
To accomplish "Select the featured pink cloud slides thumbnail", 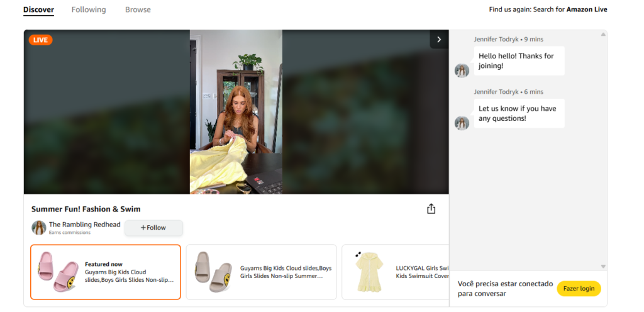I will pyautogui.click(x=57, y=272).
